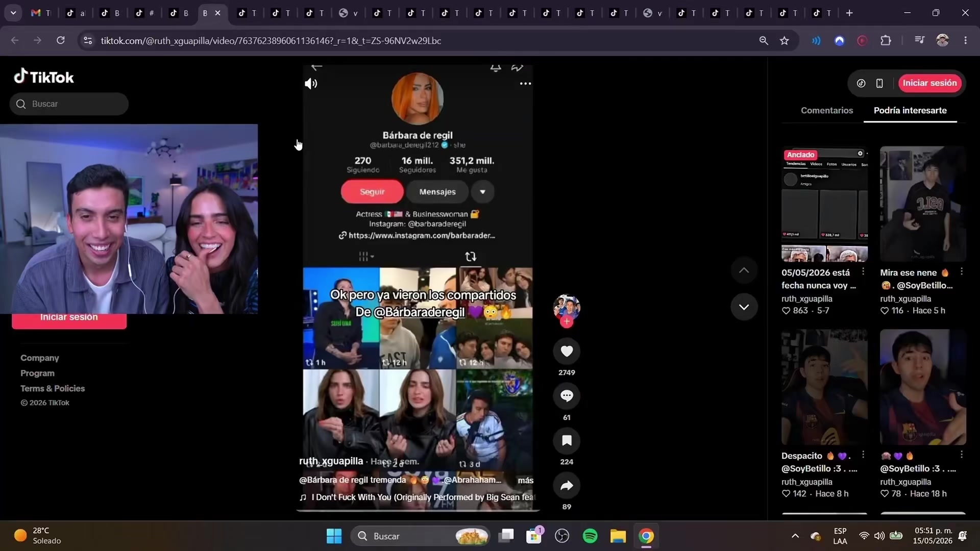This screenshot has width=980, height=551.
Task: Open Task View on the taskbar
Action: pos(506,536)
